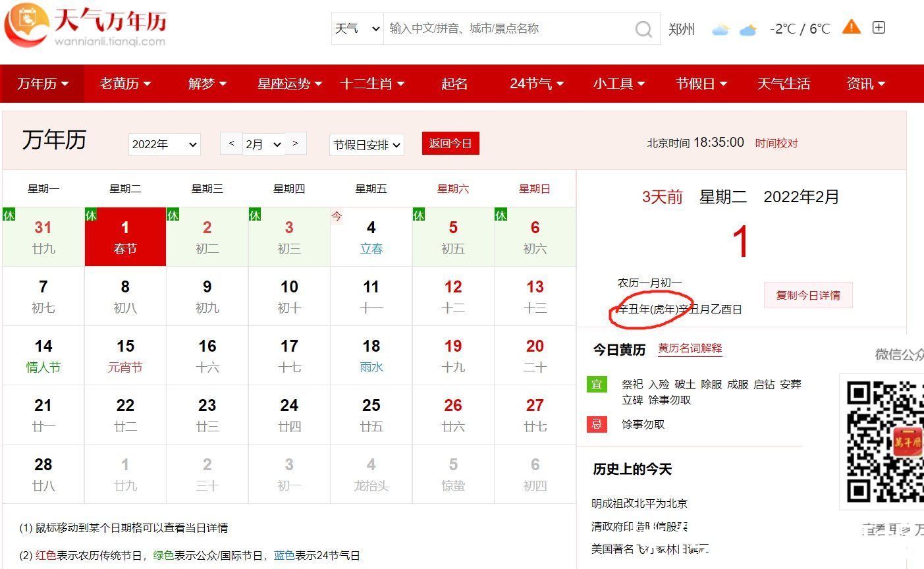Click the plus icon to add city
The height and width of the screenshot is (569, 924).
click(879, 28)
